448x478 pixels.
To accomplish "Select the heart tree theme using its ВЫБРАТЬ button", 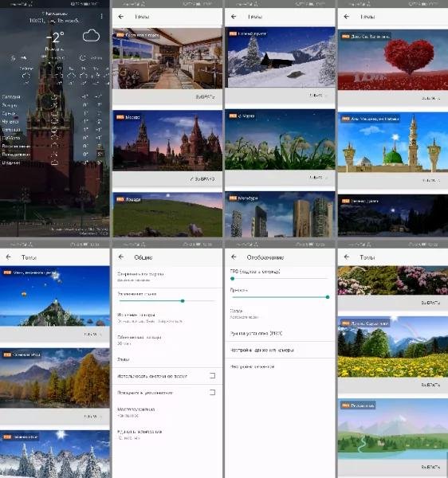I will (x=430, y=98).
